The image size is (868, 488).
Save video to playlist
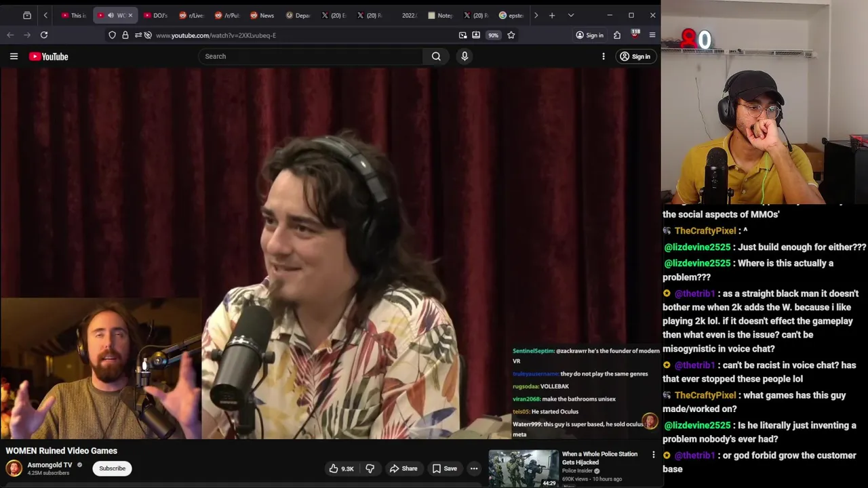[444, 468]
